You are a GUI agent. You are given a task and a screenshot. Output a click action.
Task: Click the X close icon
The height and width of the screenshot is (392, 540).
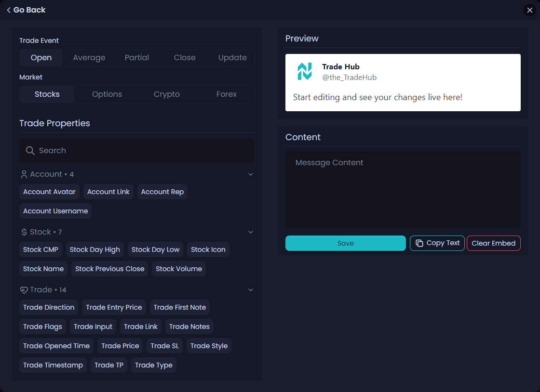tap(530, 10)
